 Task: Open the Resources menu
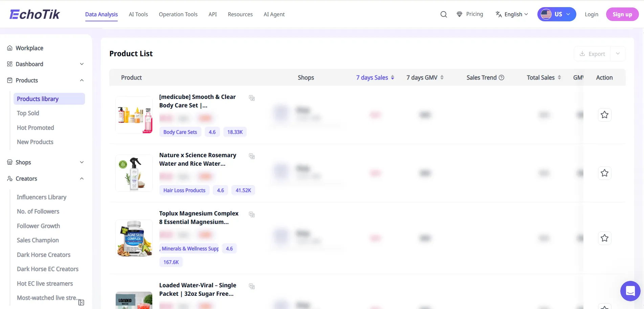pos(240,14)
